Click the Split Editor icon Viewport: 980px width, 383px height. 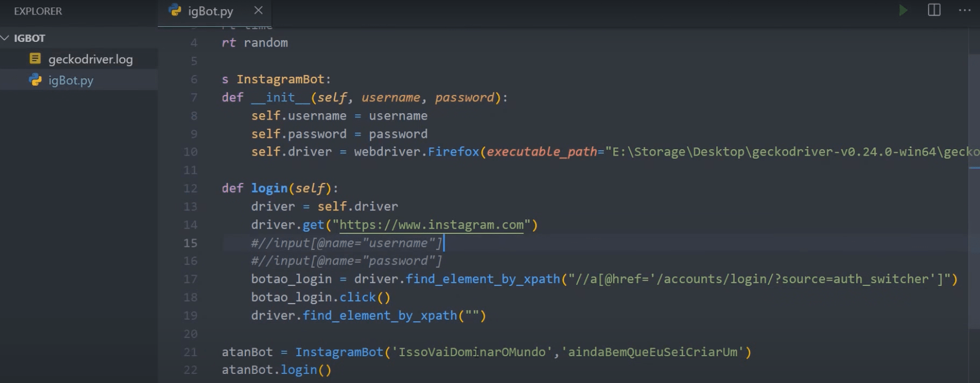pos(934,10)
